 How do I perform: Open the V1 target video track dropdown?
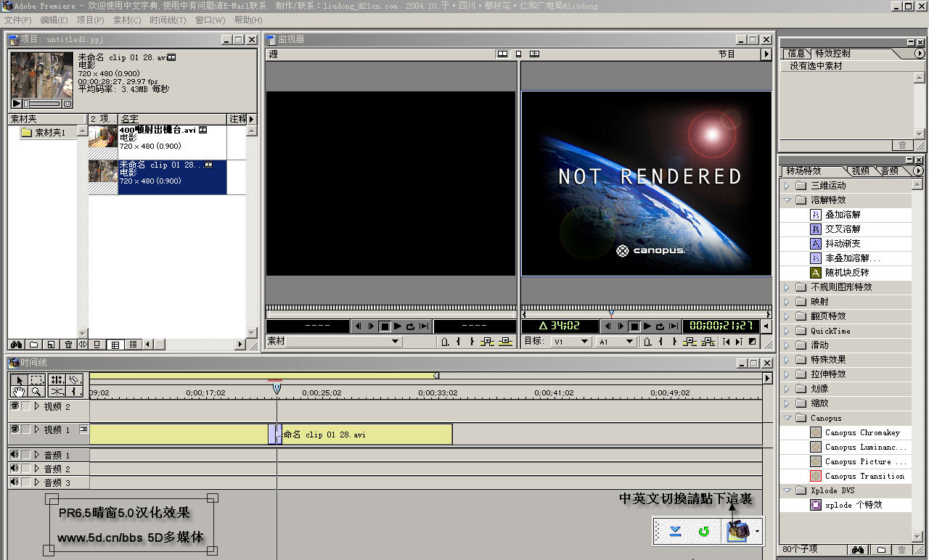click(x=571, y=342)
